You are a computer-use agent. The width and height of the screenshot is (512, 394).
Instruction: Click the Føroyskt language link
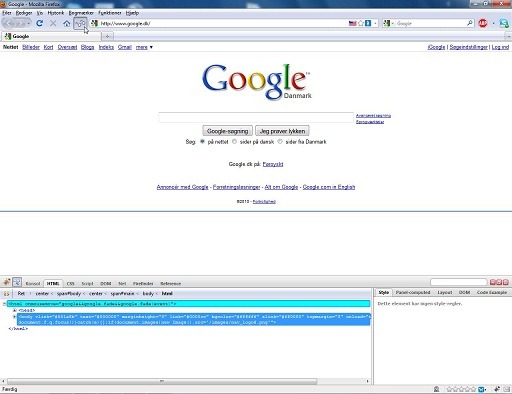pyautogui.click(x=273, y=164)
